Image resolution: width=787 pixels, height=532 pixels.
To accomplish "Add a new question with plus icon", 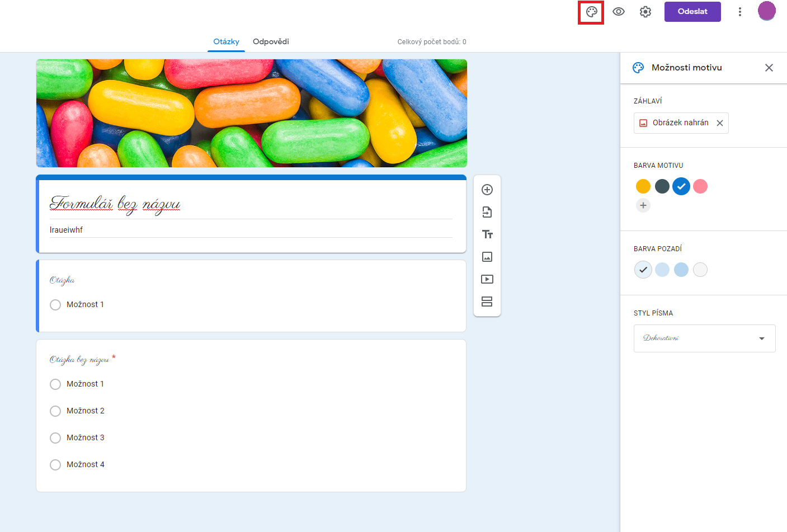I will [x=487, y=190].
